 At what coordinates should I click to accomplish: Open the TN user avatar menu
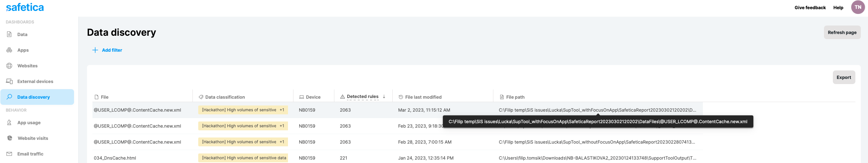click(858, 7)
